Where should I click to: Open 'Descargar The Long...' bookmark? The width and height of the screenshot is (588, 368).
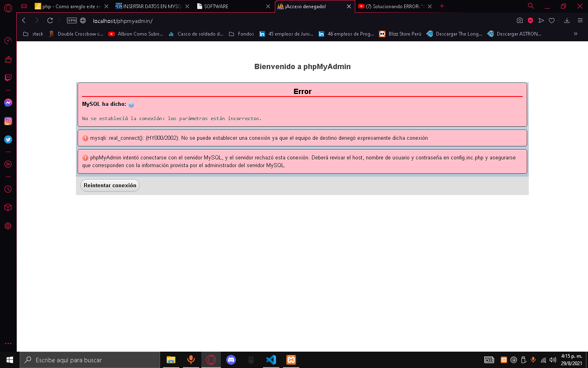click(x=454, y=34)
